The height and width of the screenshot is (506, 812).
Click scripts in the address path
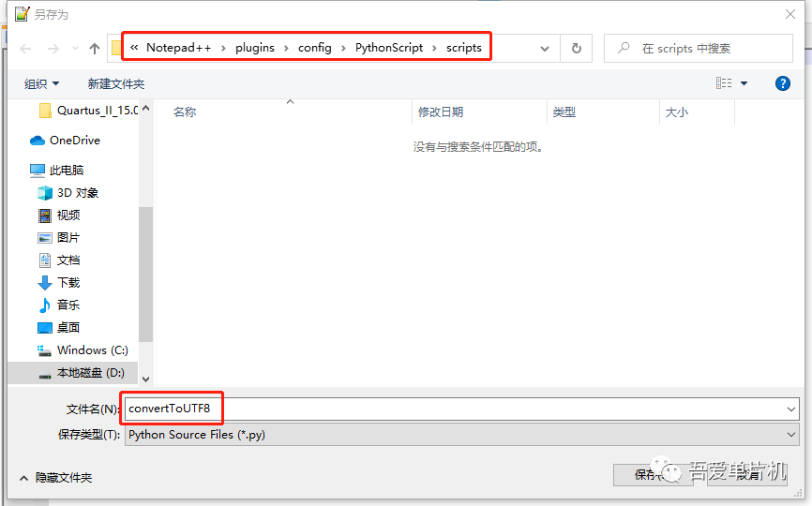point(464,48)
